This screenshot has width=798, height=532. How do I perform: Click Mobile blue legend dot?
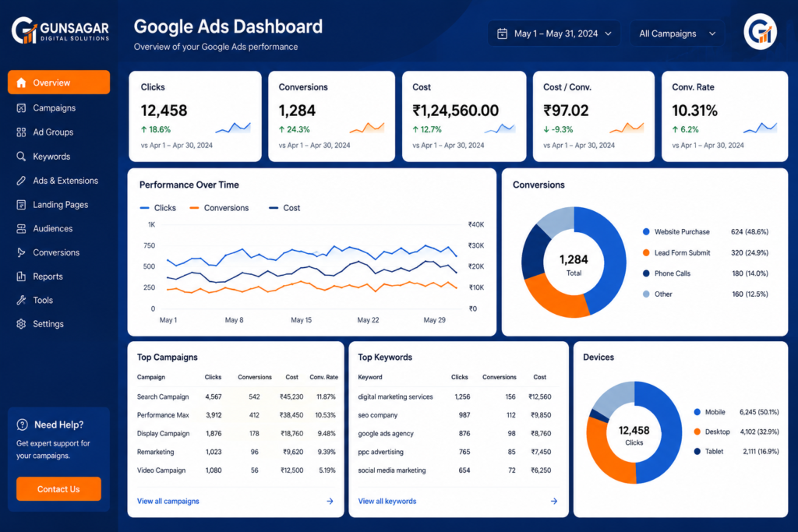(x=697, y=412)
